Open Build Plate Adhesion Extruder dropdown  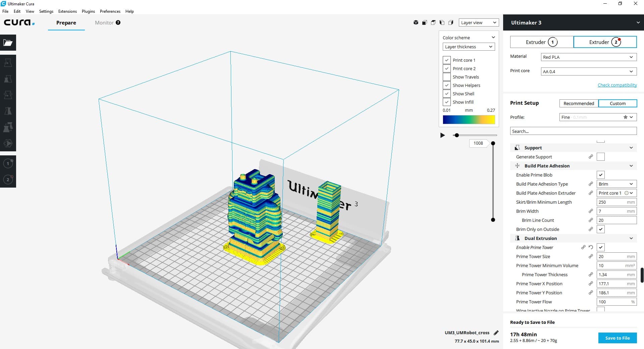pyautogui.click(x=617, y=193)
